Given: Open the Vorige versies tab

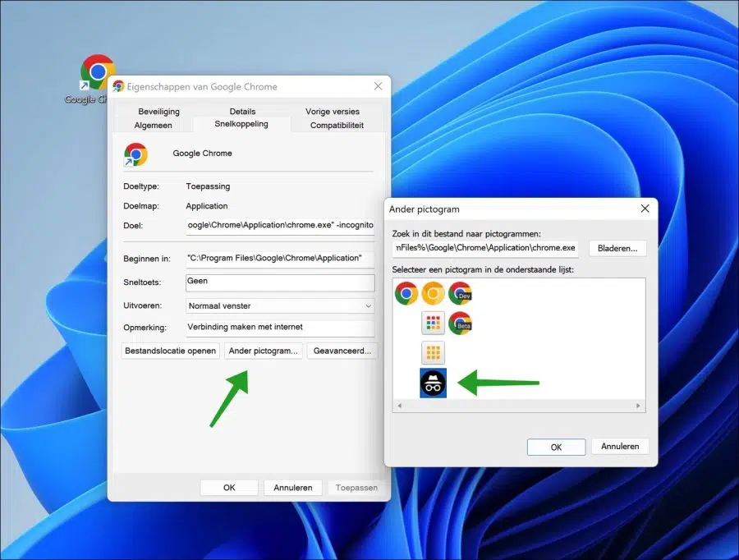Looking at the screenshot, I should (x=333, y=111).
